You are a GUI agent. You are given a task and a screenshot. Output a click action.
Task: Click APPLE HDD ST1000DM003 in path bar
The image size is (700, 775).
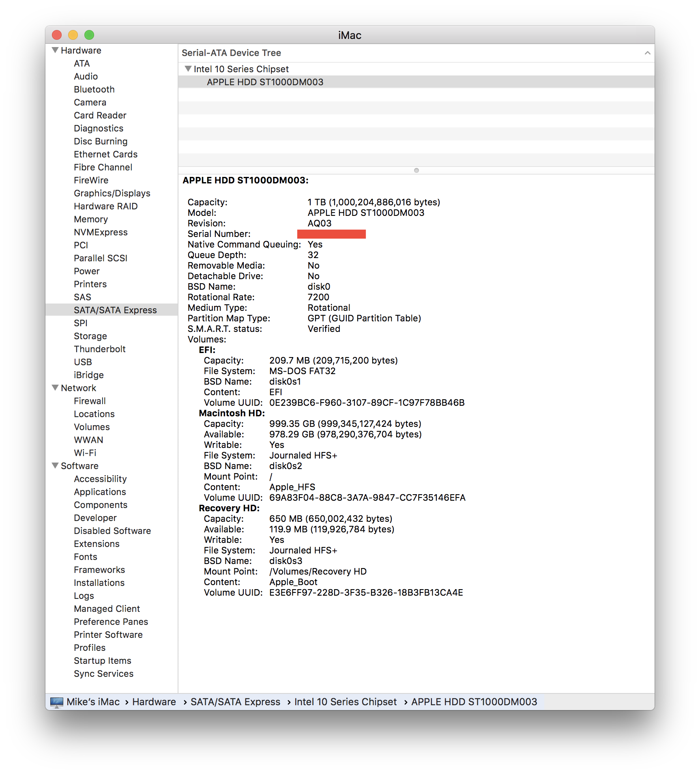[474, 702]
